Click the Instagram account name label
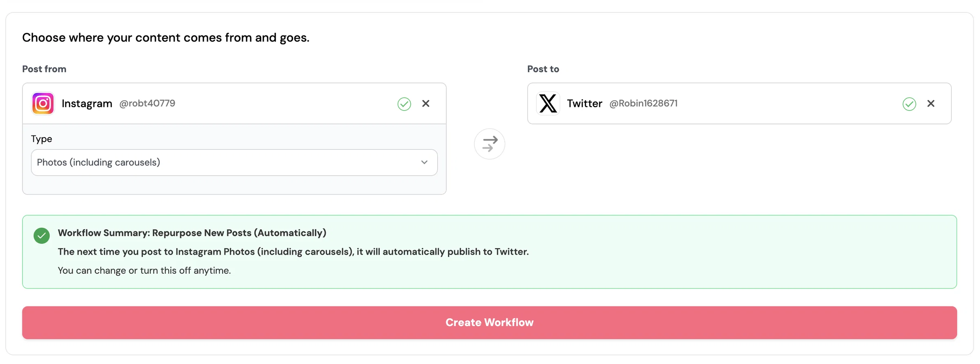This screenshot has width=980, height=364. coord(87,104)
